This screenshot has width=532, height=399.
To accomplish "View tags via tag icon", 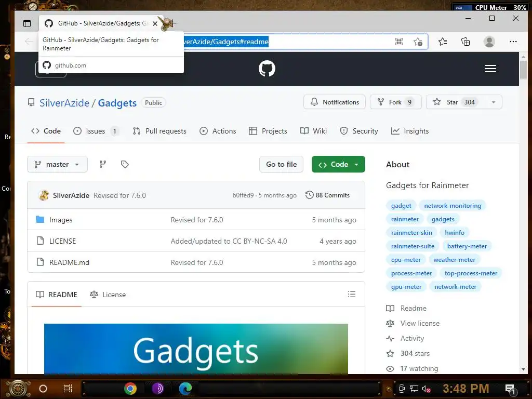I will [125, 165].
